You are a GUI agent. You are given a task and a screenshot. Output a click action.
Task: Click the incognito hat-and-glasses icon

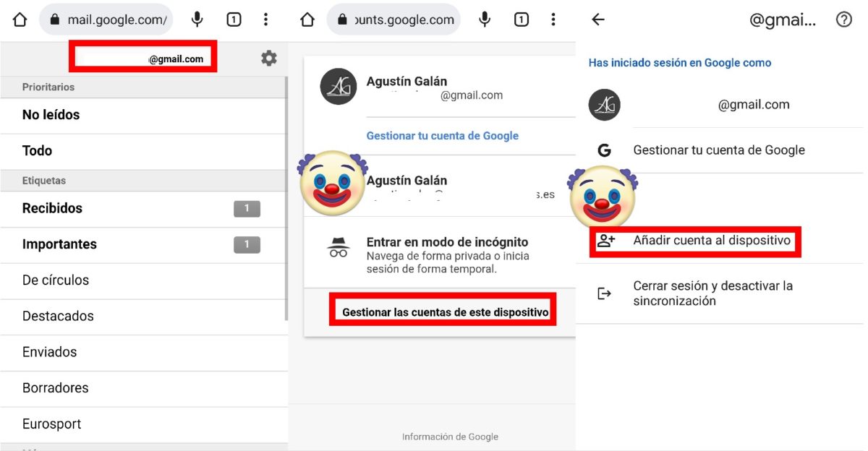tap(339, 248)
